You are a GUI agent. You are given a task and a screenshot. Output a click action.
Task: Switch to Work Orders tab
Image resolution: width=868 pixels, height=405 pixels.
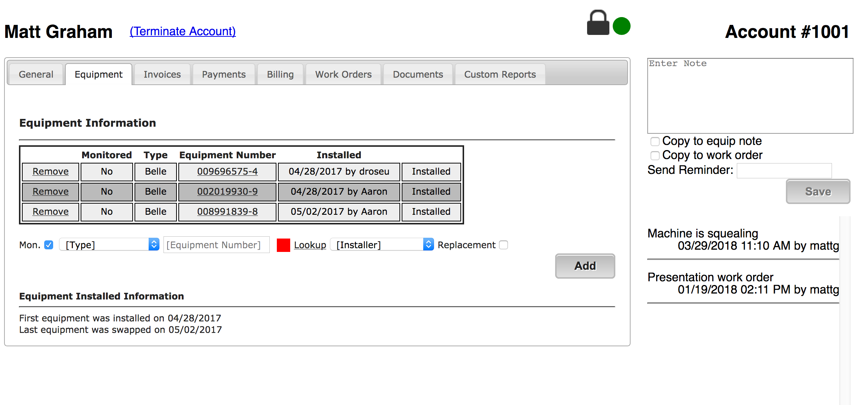343,74
